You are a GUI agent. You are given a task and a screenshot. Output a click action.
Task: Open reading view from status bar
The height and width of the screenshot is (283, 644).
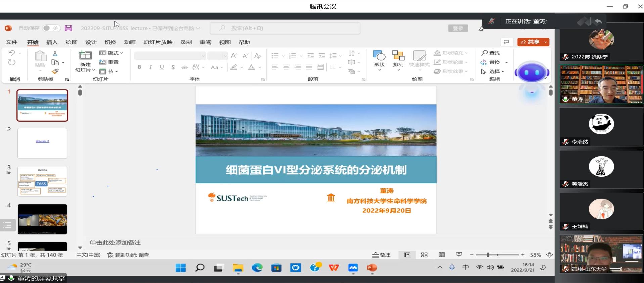pos(442,255)
